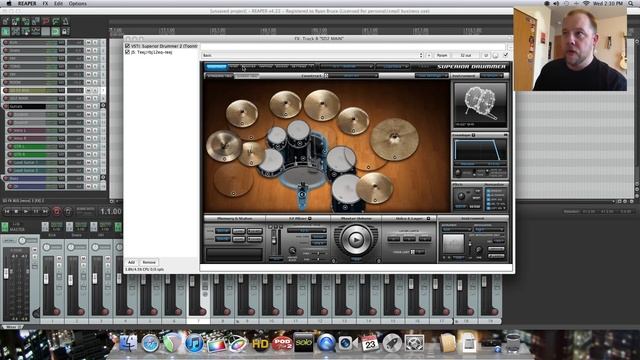Viewport: 640px width, 360px height.
Task: Click the red undo icon in REAPER toolbar
Action: pos(45,21)
